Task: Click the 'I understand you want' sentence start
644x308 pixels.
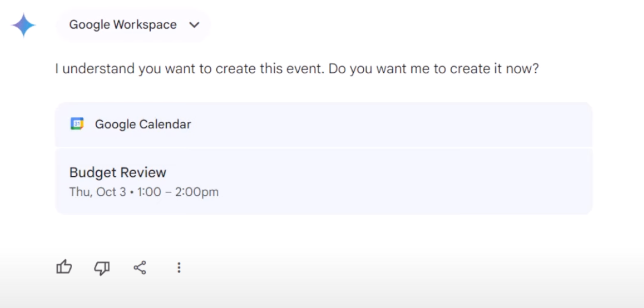Action: (x=125, y=69)
